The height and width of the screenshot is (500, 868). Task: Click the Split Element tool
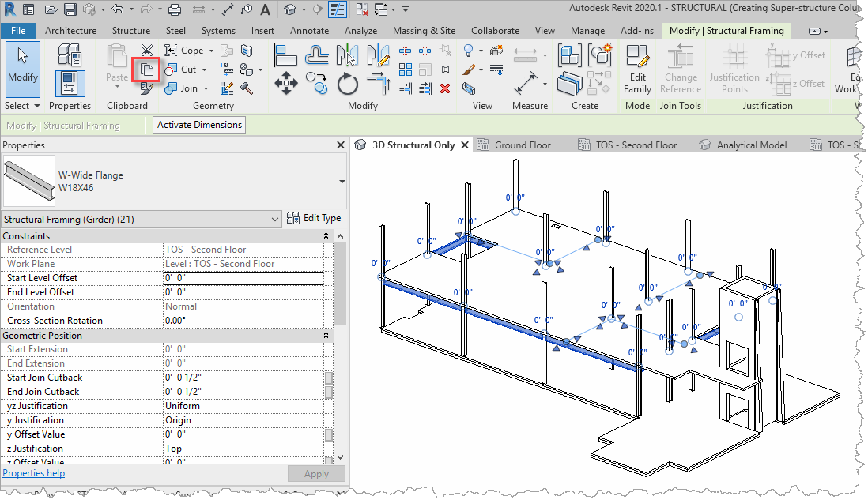click(x=406, y=51)
